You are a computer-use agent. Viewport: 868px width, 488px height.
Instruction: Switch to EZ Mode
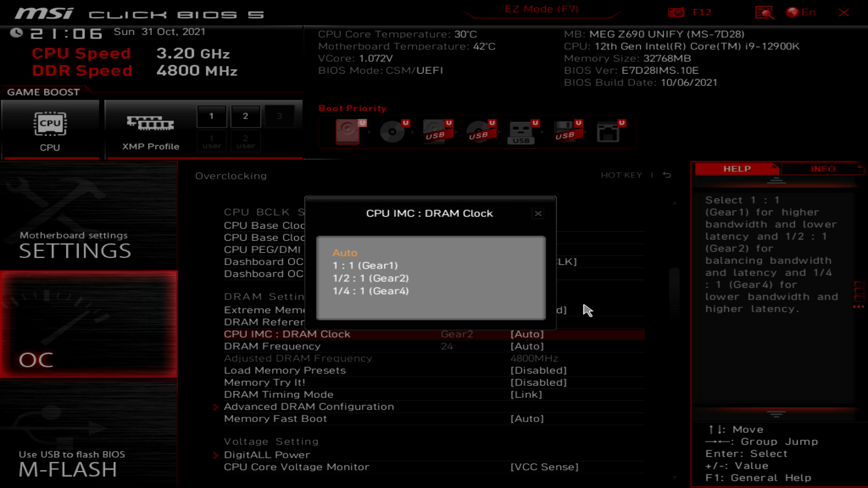(x=542, y=9)
